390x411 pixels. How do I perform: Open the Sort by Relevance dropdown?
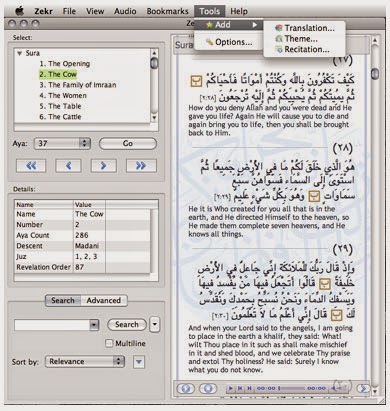click(85, 362)
